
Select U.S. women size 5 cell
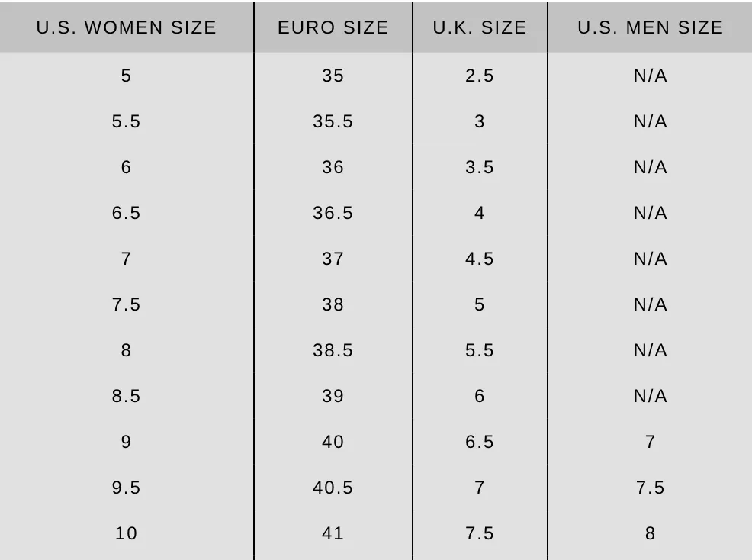tap(126, 76)
